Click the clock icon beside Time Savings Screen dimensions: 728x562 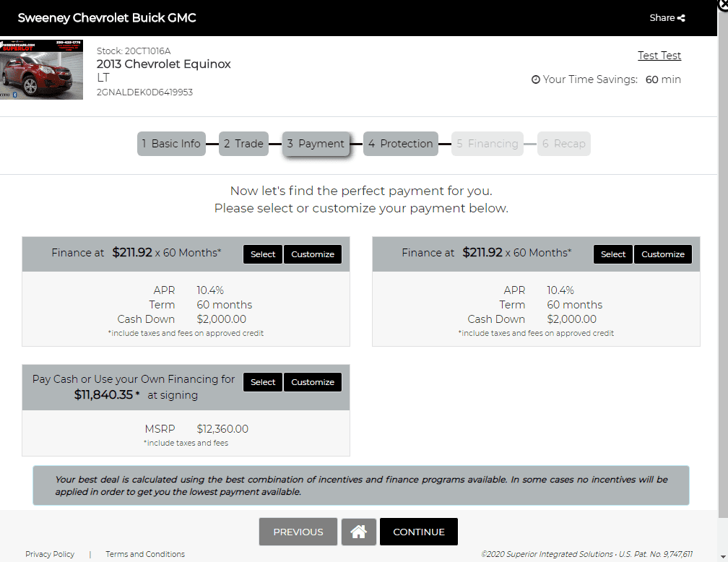(535, 79)
